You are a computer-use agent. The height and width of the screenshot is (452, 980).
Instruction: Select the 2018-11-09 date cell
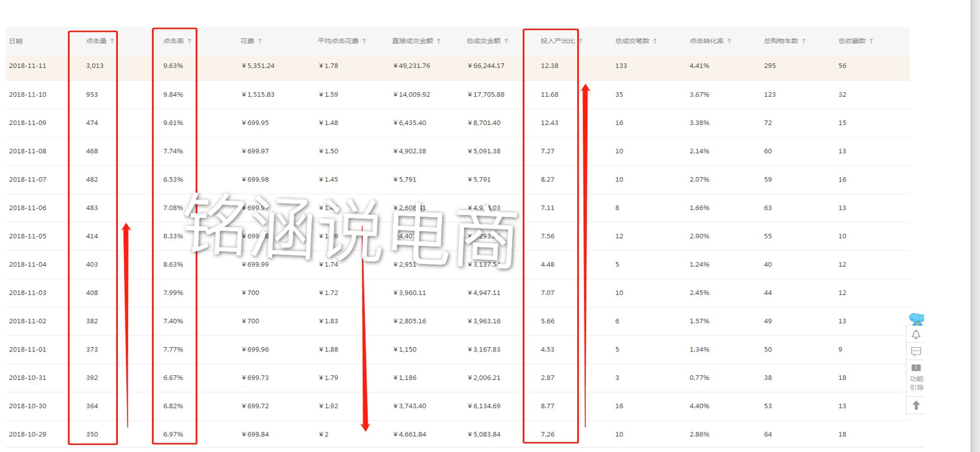click(x=28, y=123)
